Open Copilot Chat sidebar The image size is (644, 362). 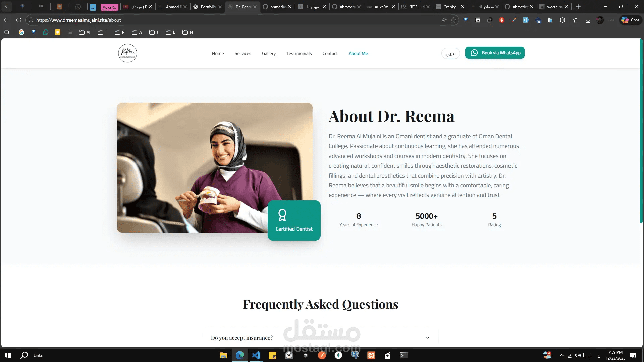coord(630,20)
